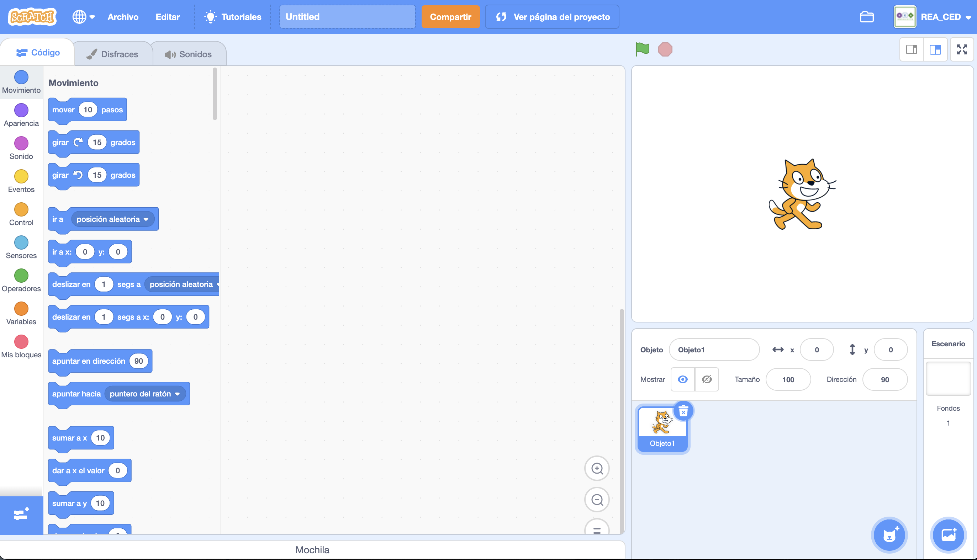Open dropdown in 'ir a posición aleatoria' block
The image size is (977, 560).
pyautogui.click(x=112, y=219)
